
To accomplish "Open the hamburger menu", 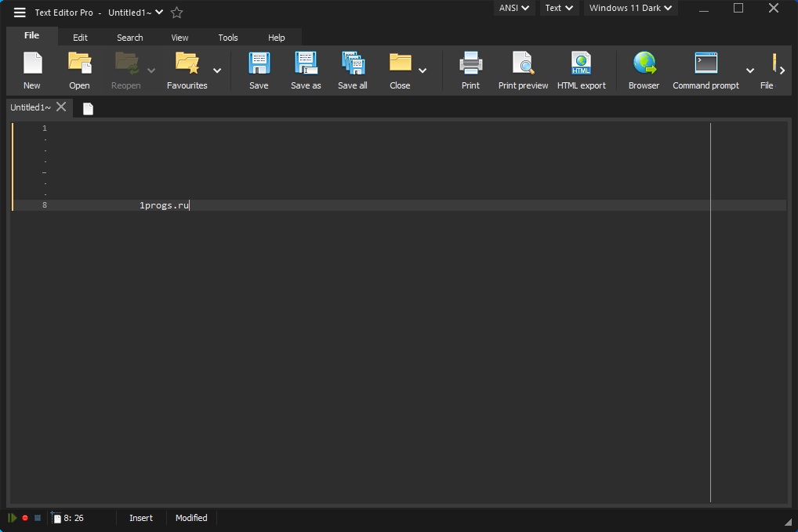I will (x=19, y=12).
